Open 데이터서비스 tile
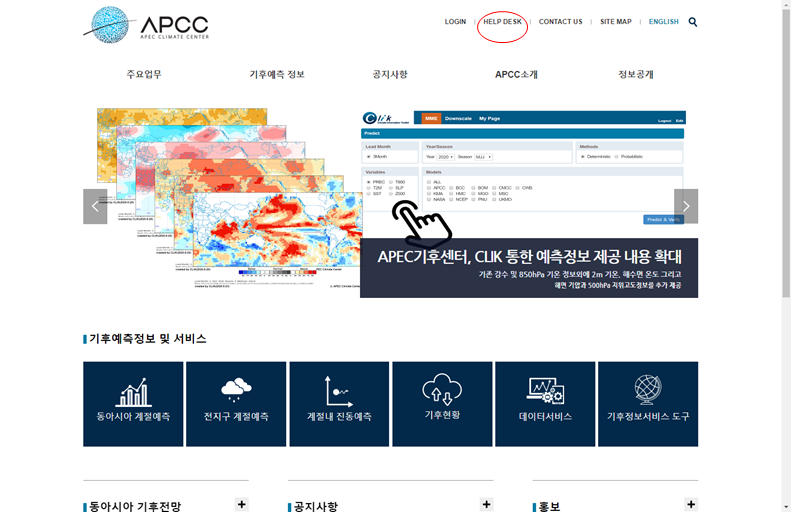791x512 pixels. click(x=545, y=404)
